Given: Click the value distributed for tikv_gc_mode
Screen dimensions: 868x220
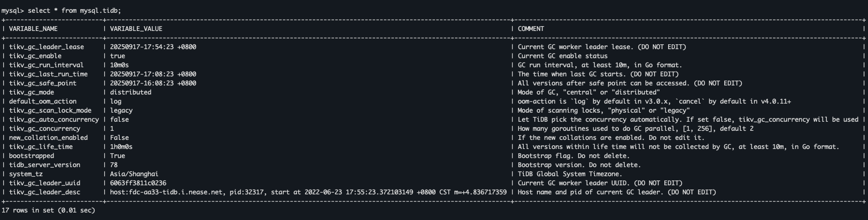Looking at the screenshot, I should [130, 92].
